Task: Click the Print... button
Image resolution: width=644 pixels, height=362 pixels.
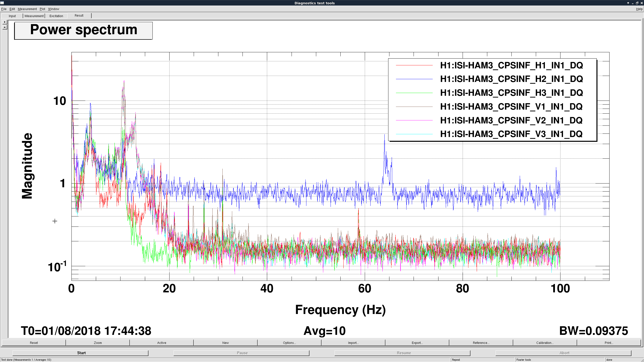Action: [x=609, y=343]
